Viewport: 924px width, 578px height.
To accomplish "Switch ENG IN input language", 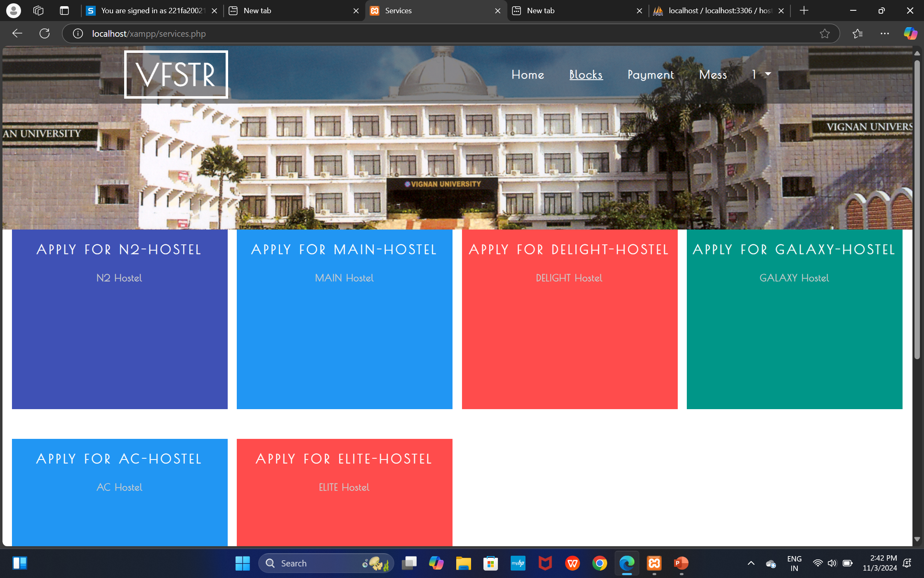I will coord(794,563).
